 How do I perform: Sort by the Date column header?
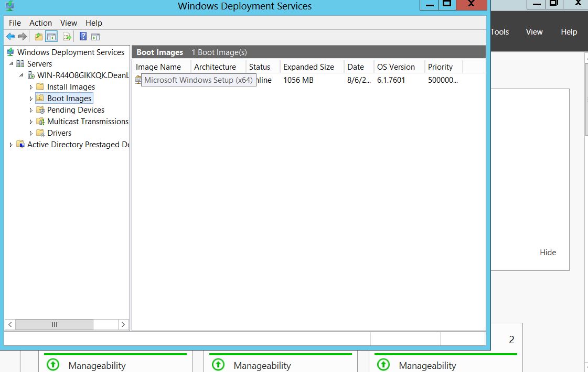click(x=359, y=67)
